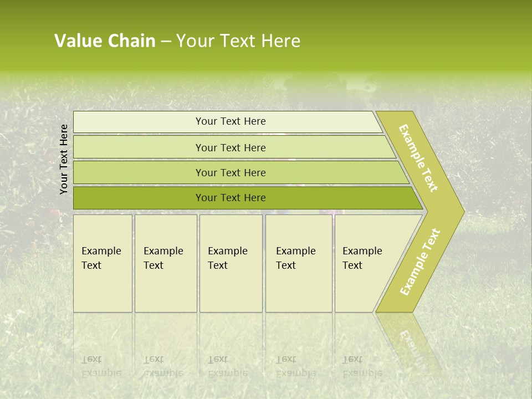532x399 pixels.
Task: Select the second "Your Text Here" bar
Action: coord(231,147)
